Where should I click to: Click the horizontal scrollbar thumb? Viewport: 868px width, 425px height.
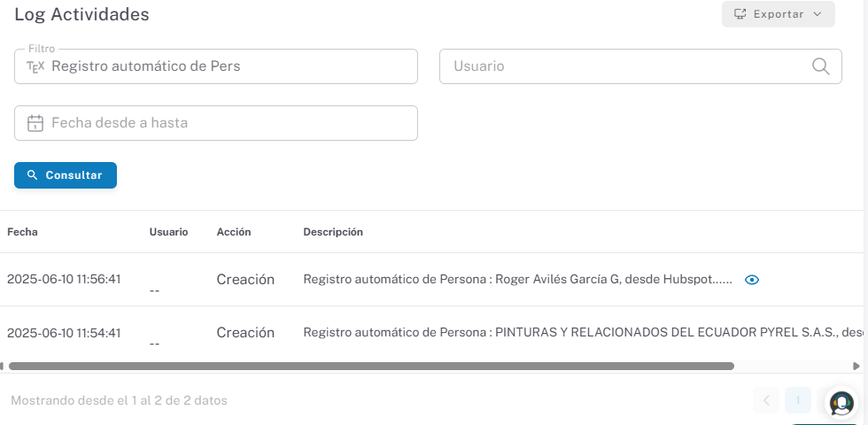click(370, 366)
